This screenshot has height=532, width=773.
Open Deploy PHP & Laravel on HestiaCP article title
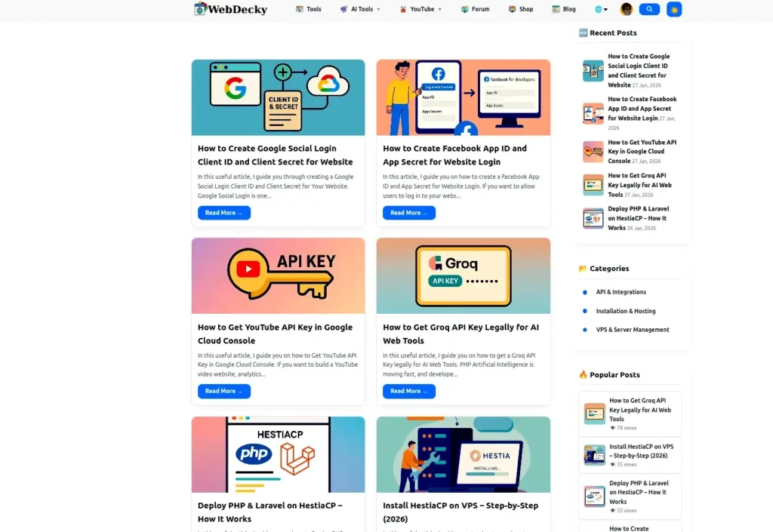point(269,512)
